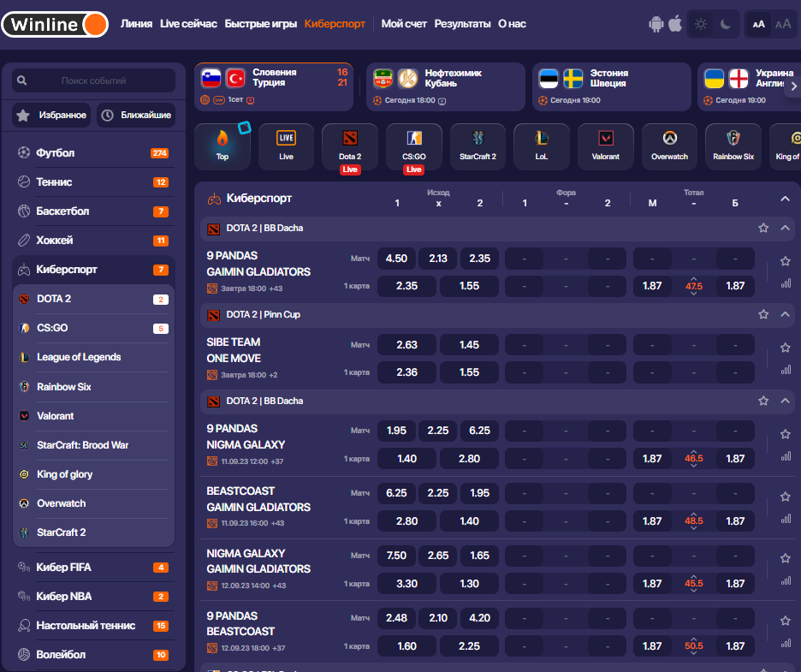
Task: Favorite the Beastcoast vs Gaimin Gladiators match
Action: (x=785, y=497)
